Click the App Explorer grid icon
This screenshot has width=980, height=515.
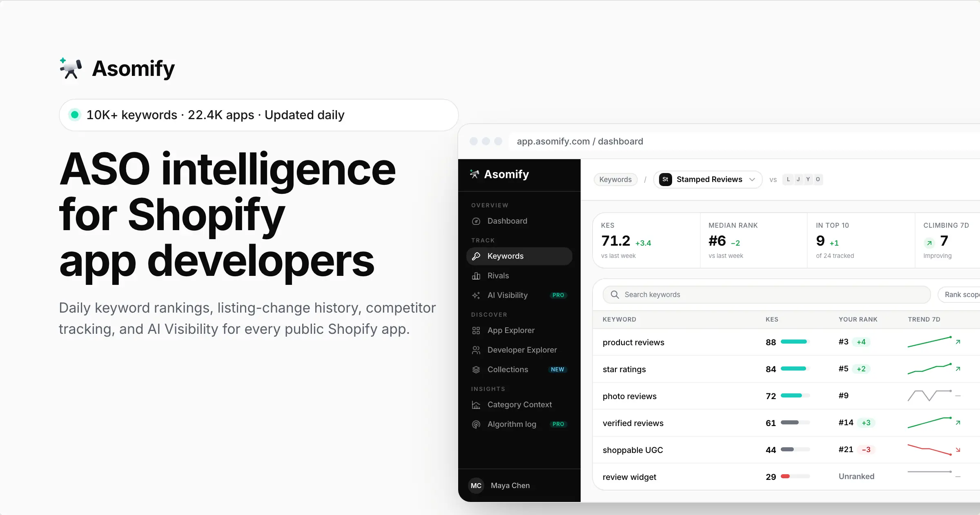point(476,331)
